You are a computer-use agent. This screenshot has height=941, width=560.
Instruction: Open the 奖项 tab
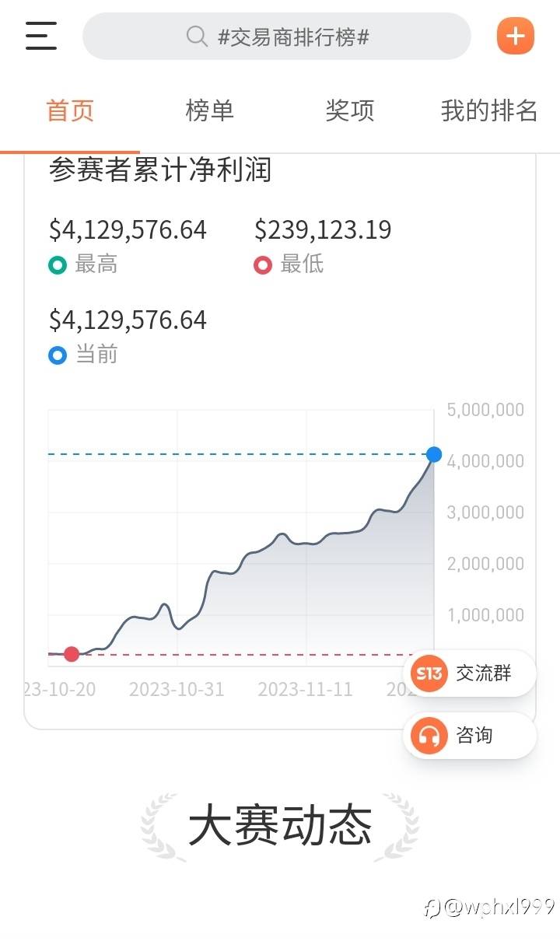click(349, 110)
